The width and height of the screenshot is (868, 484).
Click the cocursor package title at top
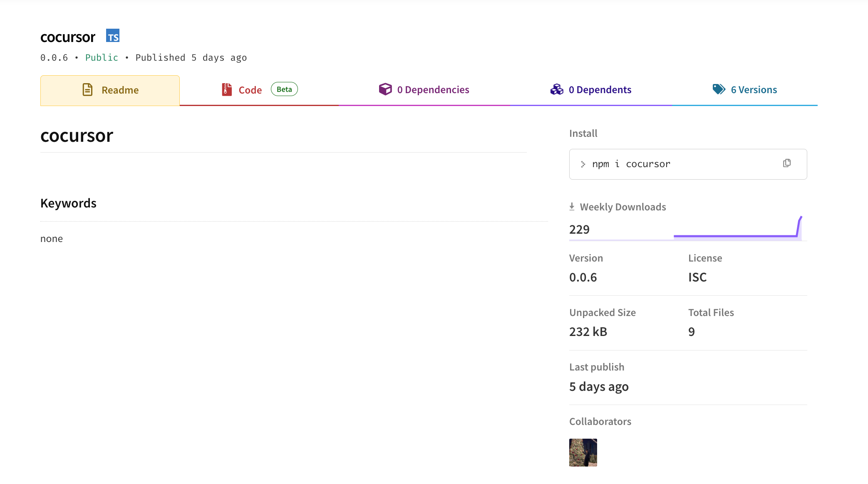coord(68,37)
